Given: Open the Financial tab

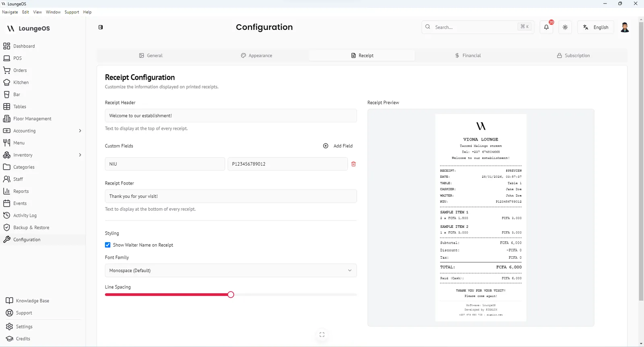Looking at the screenshot, I should coord(468,56).
